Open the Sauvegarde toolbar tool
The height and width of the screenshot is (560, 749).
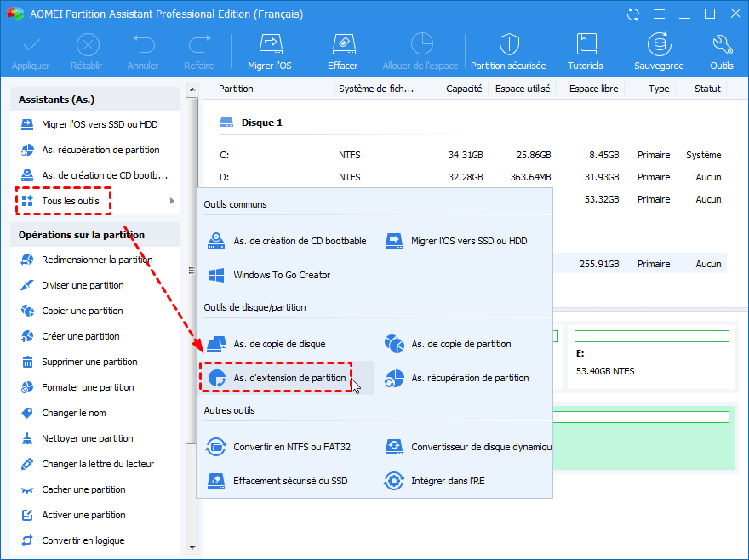659,52
